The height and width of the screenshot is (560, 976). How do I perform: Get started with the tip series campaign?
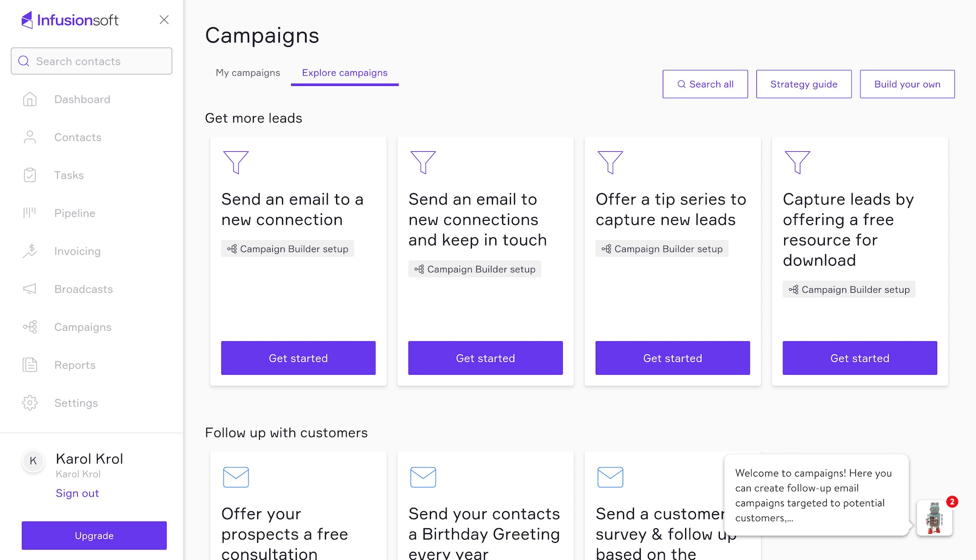pyautogui.click(x=672, y=358)
